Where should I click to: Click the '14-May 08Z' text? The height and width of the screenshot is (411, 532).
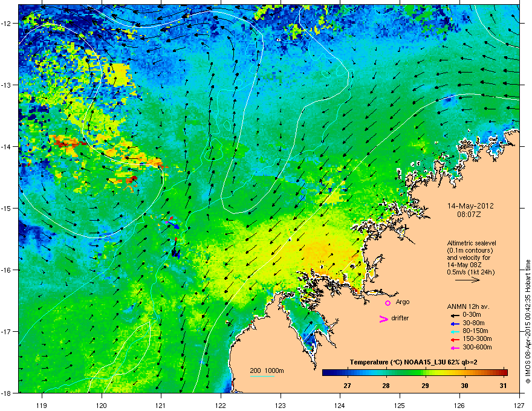pyautogui.click(x=464, y=265)
